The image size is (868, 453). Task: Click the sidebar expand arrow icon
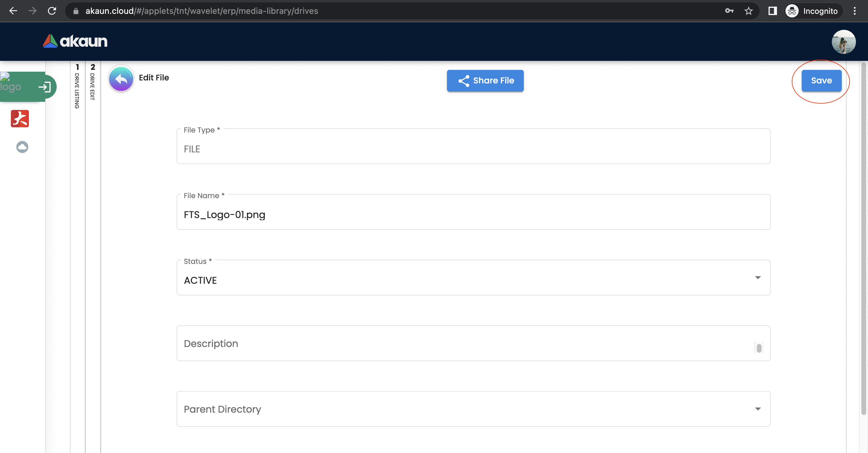coord(45,87)
